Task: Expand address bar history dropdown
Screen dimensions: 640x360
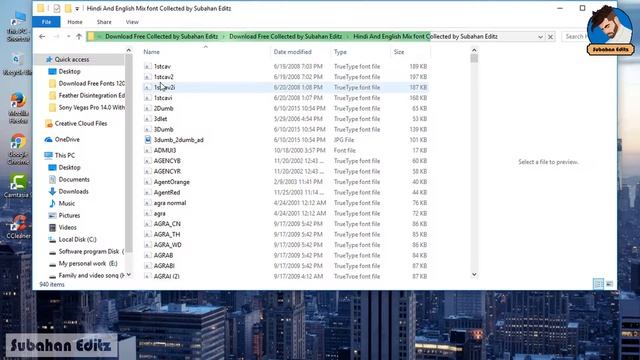Action: [x=540, y=37]
